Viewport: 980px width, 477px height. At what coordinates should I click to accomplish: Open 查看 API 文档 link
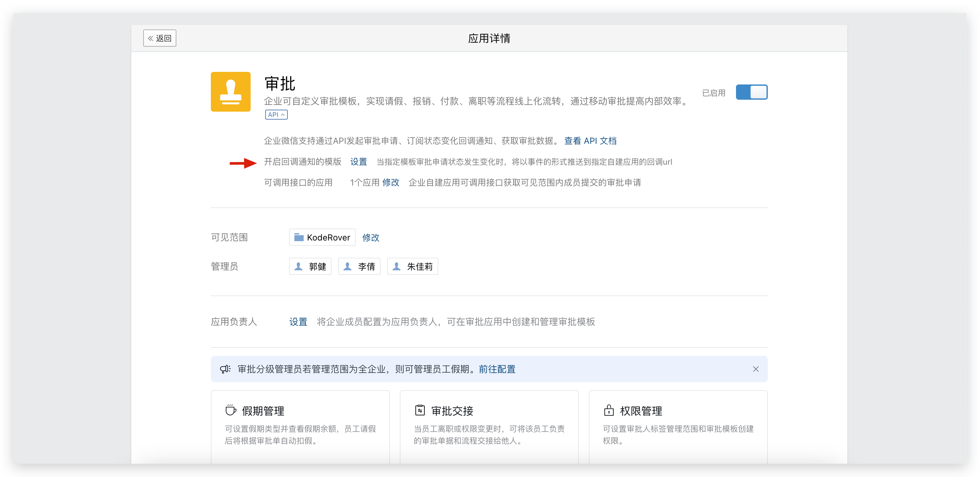590,141
